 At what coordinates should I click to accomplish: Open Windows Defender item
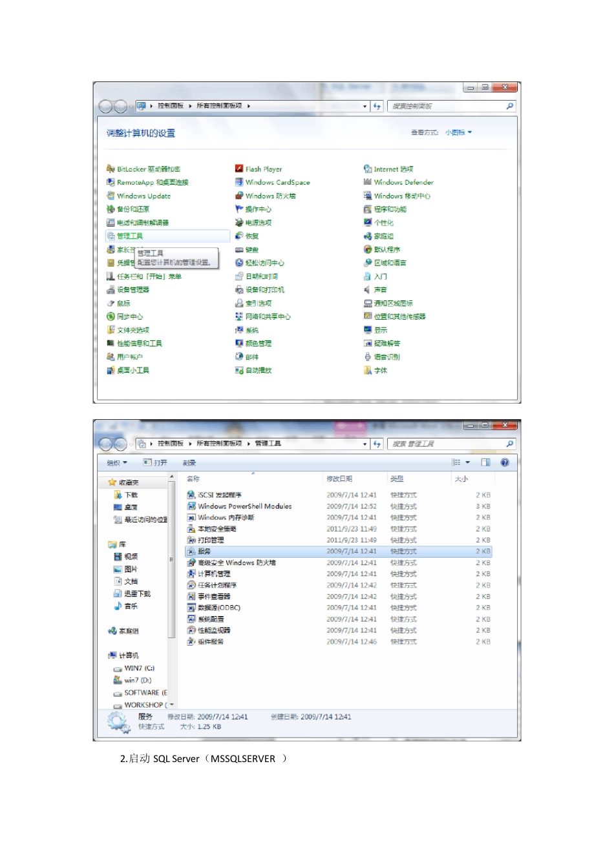coord(399,182)
